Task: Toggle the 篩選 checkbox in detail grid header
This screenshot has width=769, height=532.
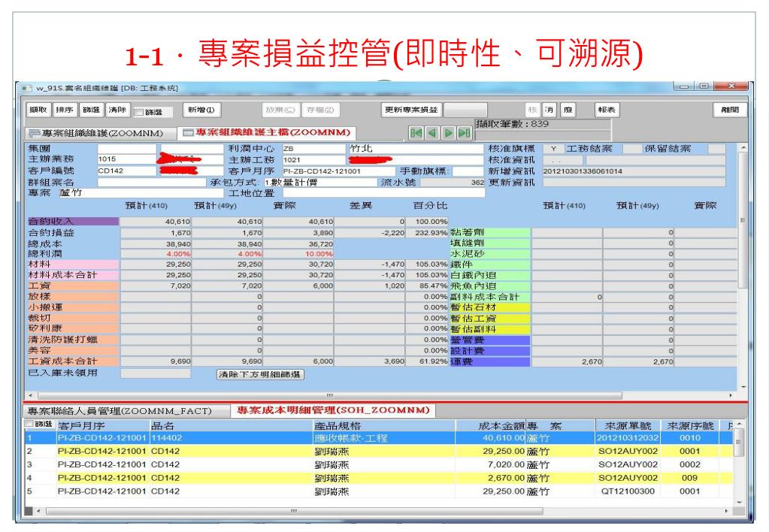Action: tap(29, 424)
